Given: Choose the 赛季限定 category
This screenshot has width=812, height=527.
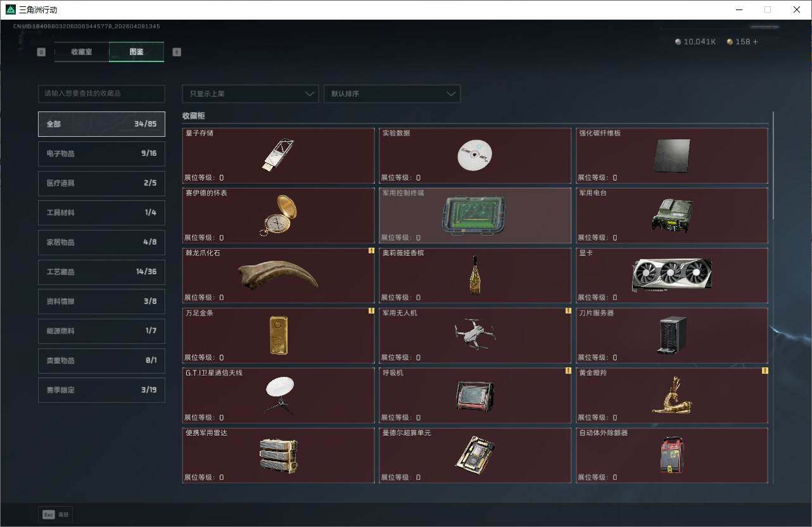Looking at the screenshot, I should click(x=101, y=390).
